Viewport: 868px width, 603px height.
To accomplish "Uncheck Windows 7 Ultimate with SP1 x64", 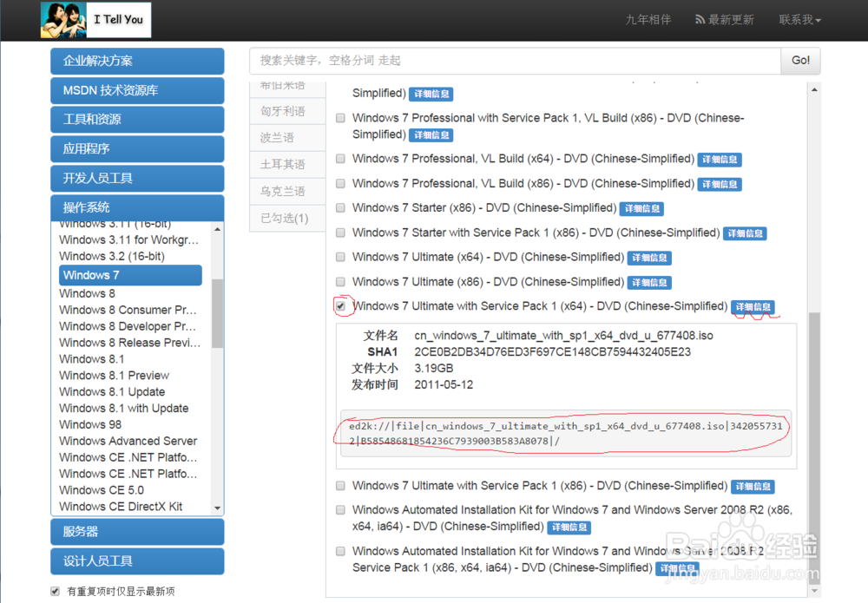I will tap(340, 306).
